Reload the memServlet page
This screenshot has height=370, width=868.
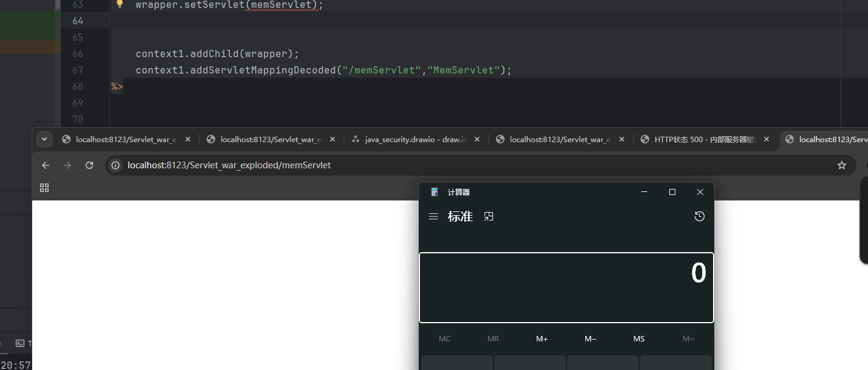point(89,165)
